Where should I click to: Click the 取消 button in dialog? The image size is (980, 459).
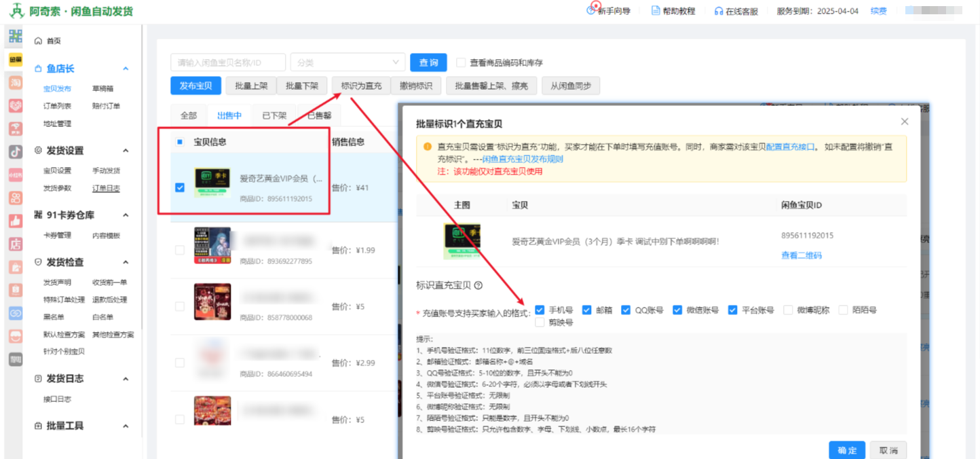tap(888, 450)
